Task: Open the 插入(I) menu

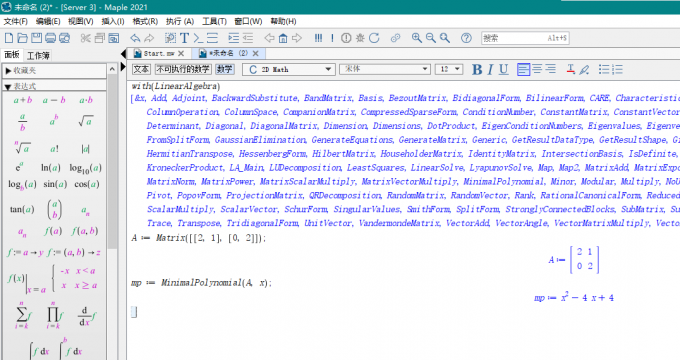Action: point(113,21)
